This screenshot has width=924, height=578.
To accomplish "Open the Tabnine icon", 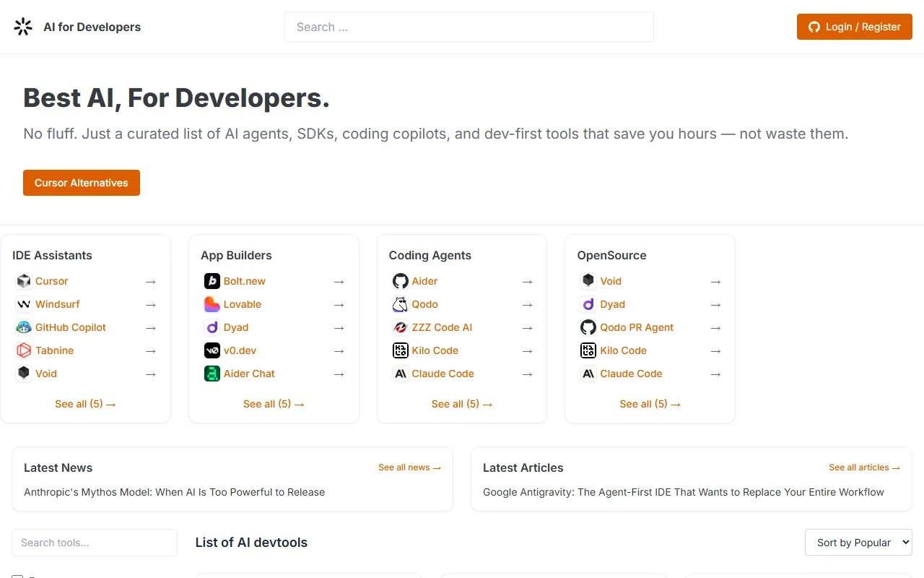I will pyautogui.click(x=24, y=350).
